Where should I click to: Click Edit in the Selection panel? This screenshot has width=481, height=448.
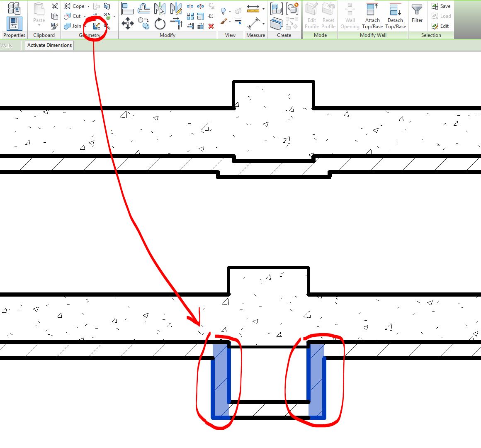(x=440, y=26)
